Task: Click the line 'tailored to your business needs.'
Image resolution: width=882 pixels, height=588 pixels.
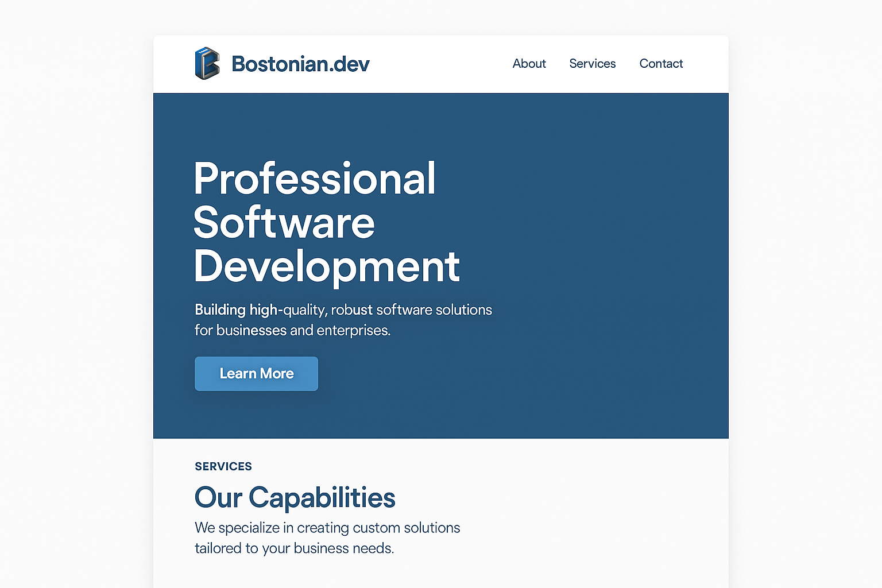Action: (294, 548)
